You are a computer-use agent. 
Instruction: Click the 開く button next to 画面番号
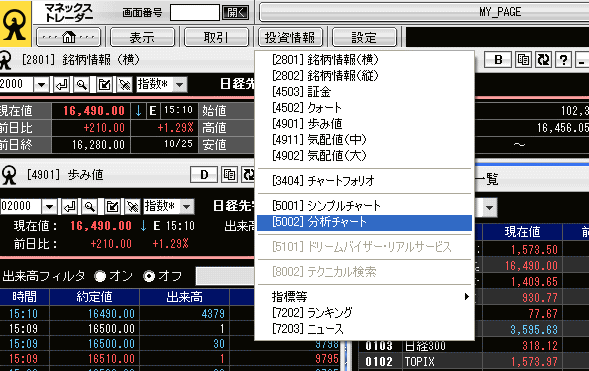(x=236, y=13)
